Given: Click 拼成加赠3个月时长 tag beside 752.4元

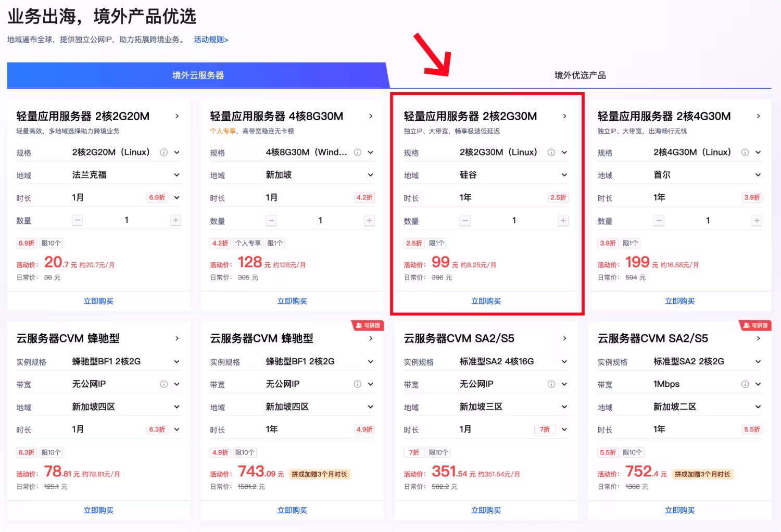Looking at the screenshot, I should (x=702, y=474).
